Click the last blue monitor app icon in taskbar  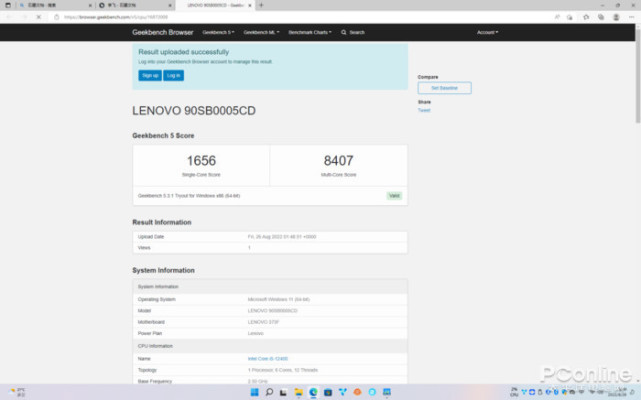[x=387, y=392]
